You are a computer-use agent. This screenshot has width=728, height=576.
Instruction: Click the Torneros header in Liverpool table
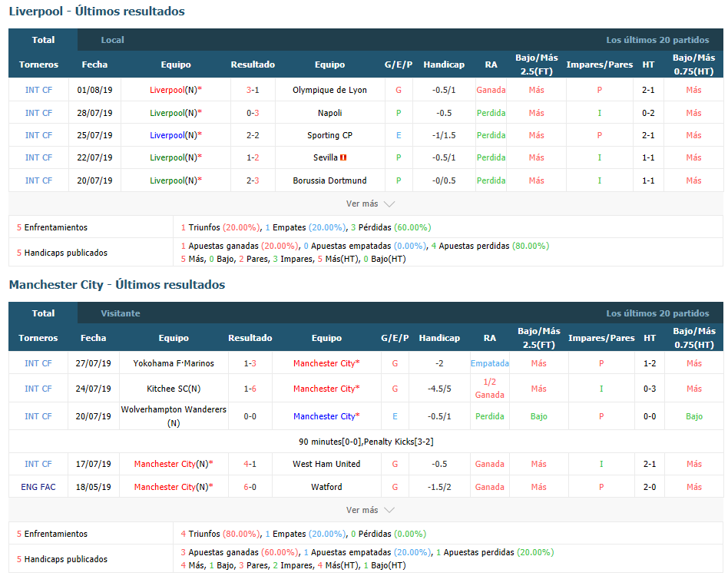pos(38,65)
